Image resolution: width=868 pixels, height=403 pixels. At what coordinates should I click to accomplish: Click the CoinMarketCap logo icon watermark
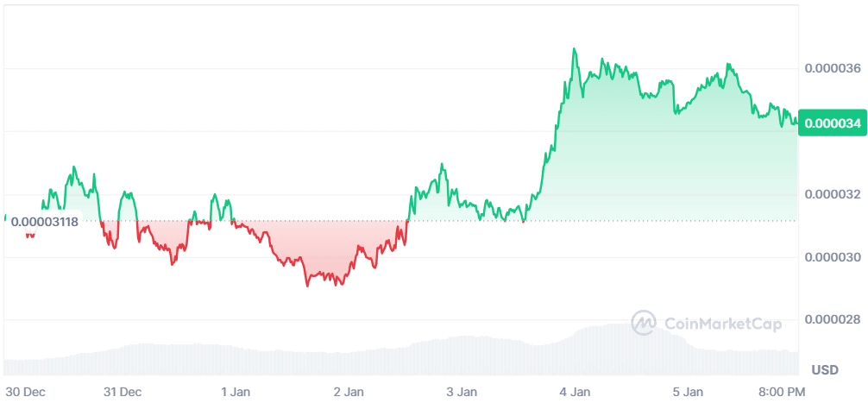[x=645, y=324]
